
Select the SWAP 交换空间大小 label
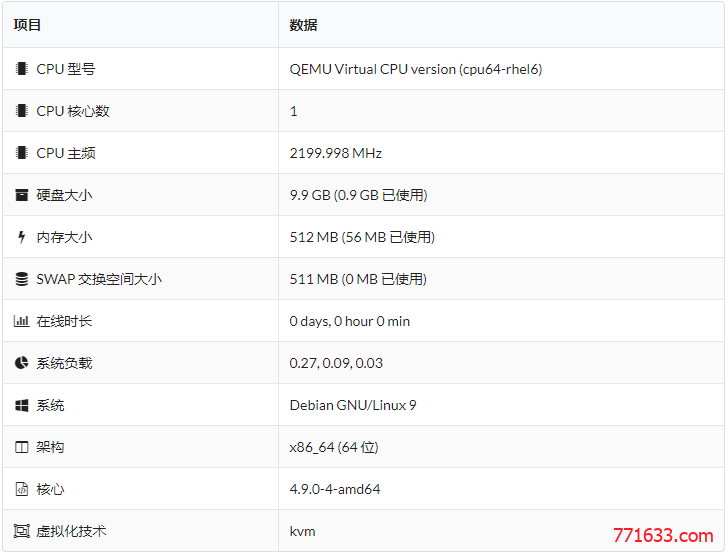[x=99, y=279]
